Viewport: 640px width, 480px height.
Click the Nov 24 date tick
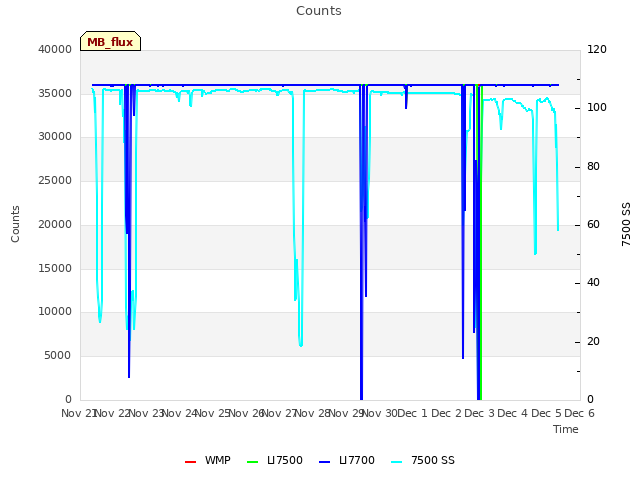[x=180, y=413]
